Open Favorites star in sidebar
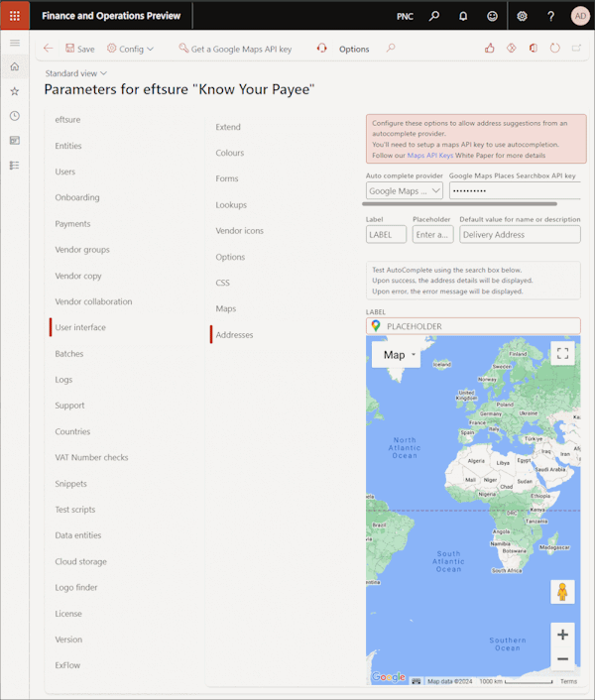Screen dimensions: 595x700 coord(15,91)
